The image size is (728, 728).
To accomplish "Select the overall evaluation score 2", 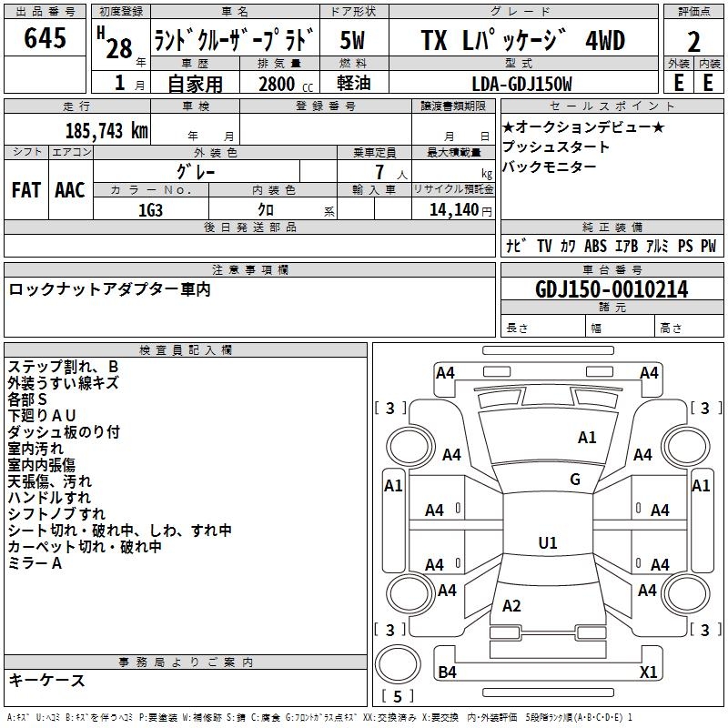I will click(693, 41).
